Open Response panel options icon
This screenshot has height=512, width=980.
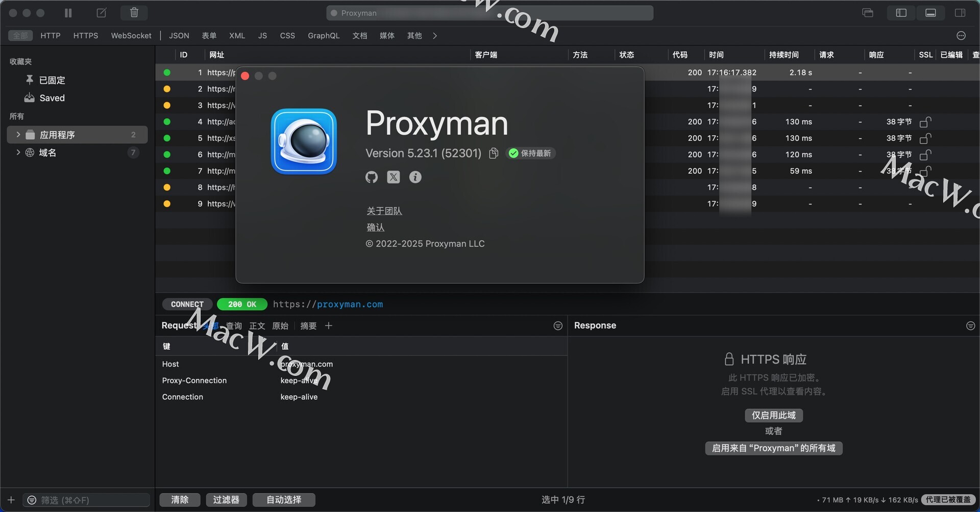pyautogui.click(x=971, y=326)
